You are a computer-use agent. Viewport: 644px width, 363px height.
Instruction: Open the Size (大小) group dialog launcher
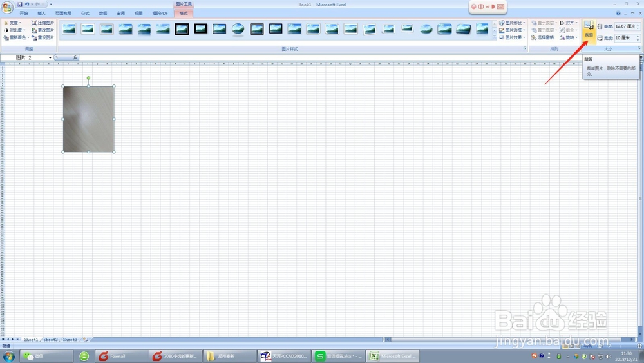point(639,48)
